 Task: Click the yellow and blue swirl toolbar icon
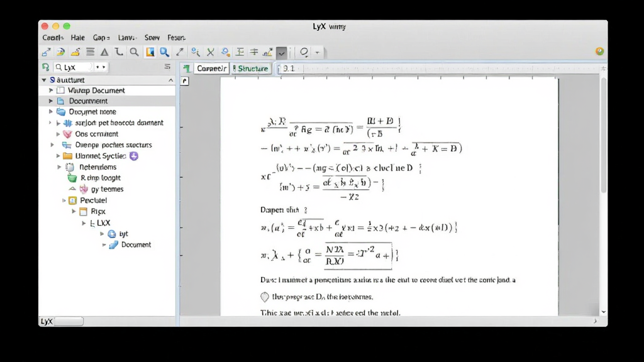click(x=61, y=52)
